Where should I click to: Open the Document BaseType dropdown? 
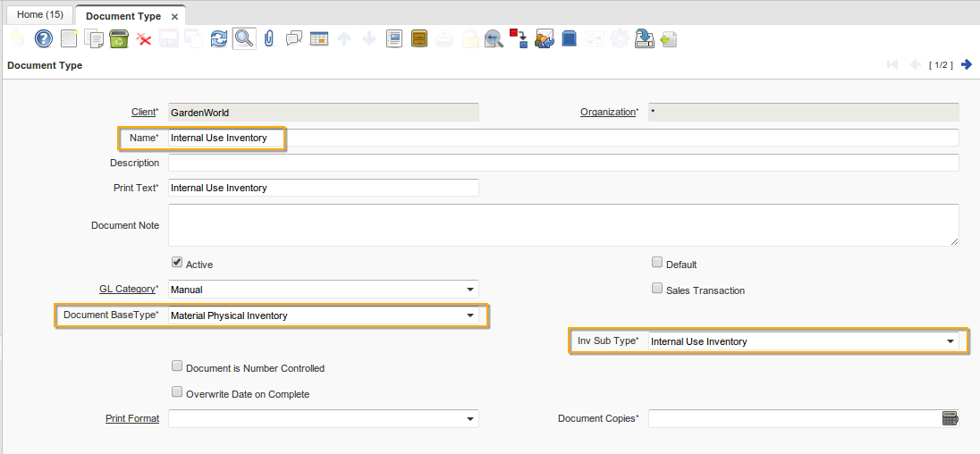[x=470, y=315]
